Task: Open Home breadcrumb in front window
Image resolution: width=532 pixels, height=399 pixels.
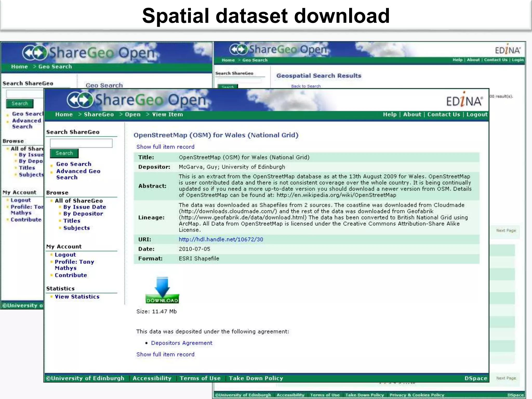Action: click(x=64, y=115)
